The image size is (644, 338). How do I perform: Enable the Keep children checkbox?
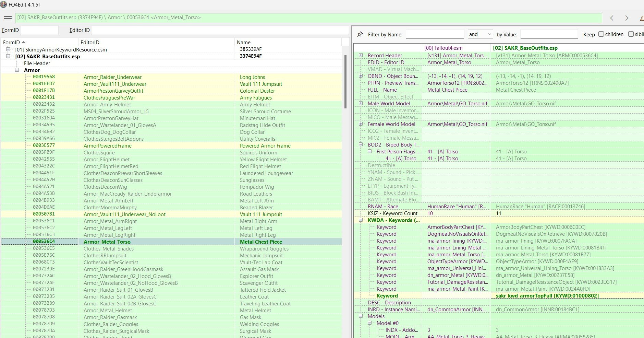[601, 34]
